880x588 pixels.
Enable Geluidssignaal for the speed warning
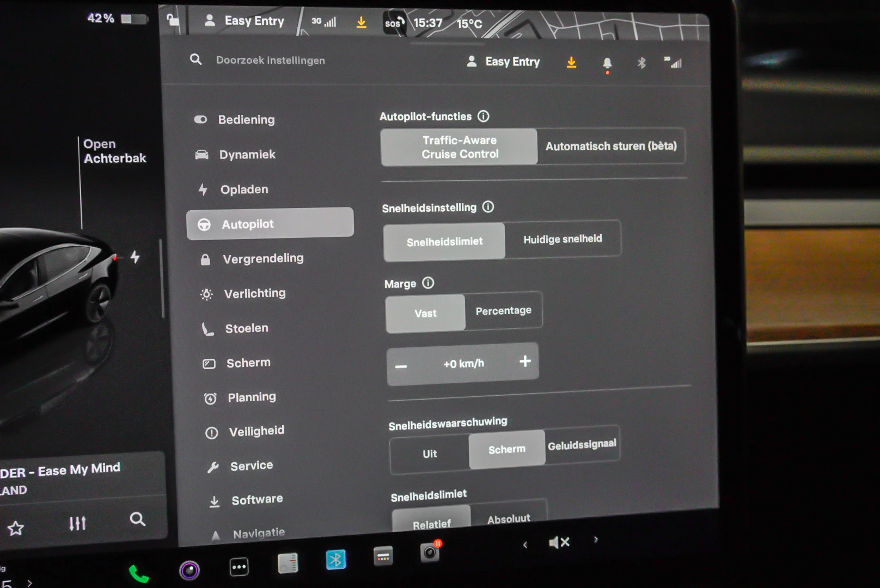580,444
